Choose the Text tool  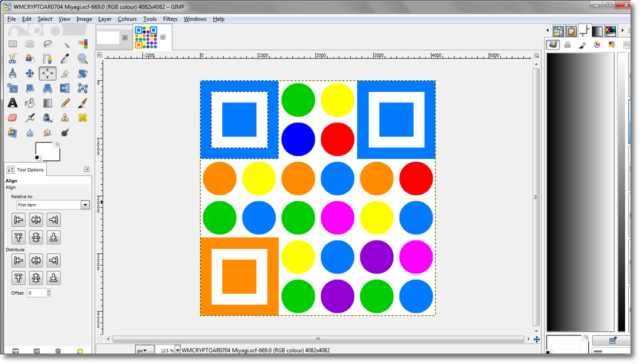pos(12,103)
